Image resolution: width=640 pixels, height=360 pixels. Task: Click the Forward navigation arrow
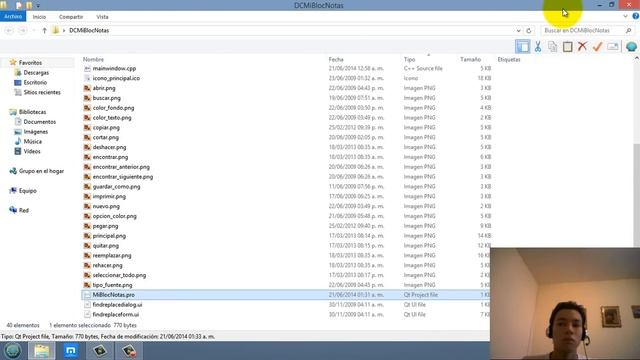(22, 31)
